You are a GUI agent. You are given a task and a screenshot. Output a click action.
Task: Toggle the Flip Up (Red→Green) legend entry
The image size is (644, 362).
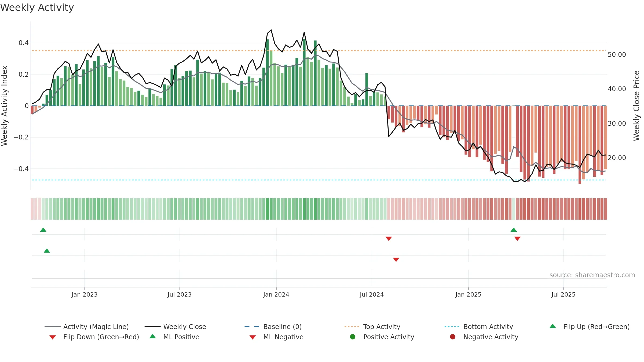pos(590,327)
